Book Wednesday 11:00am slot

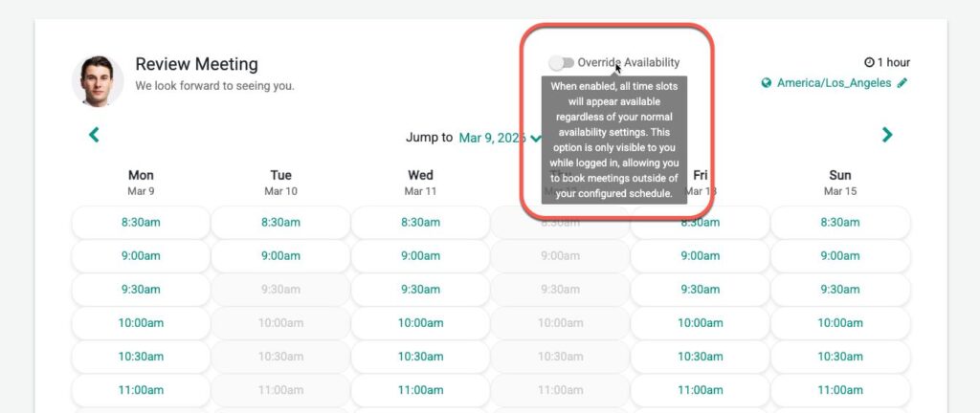pyautogui.click(x=420, y=389)
